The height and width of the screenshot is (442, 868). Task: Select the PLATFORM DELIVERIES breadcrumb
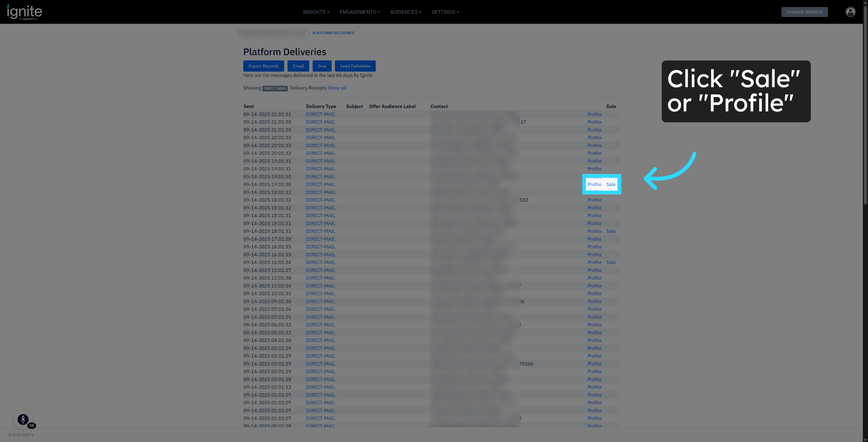(333, 33)
